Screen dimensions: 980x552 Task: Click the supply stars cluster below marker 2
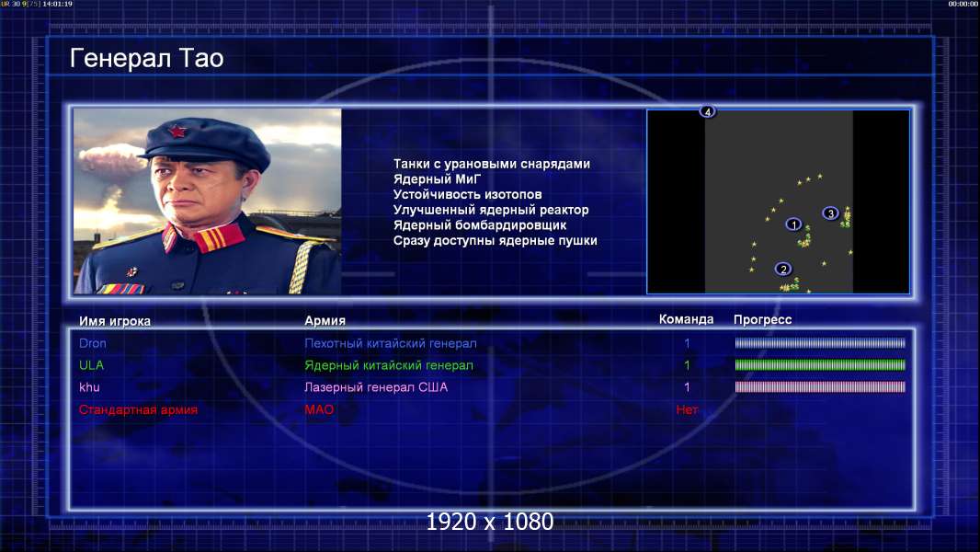tap(790, 285)
